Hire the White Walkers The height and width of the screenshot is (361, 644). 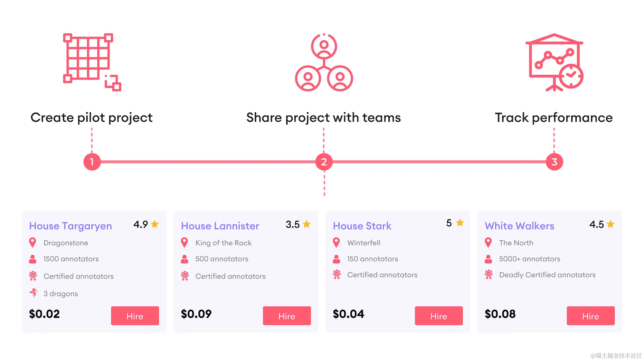tap(591, 316)
